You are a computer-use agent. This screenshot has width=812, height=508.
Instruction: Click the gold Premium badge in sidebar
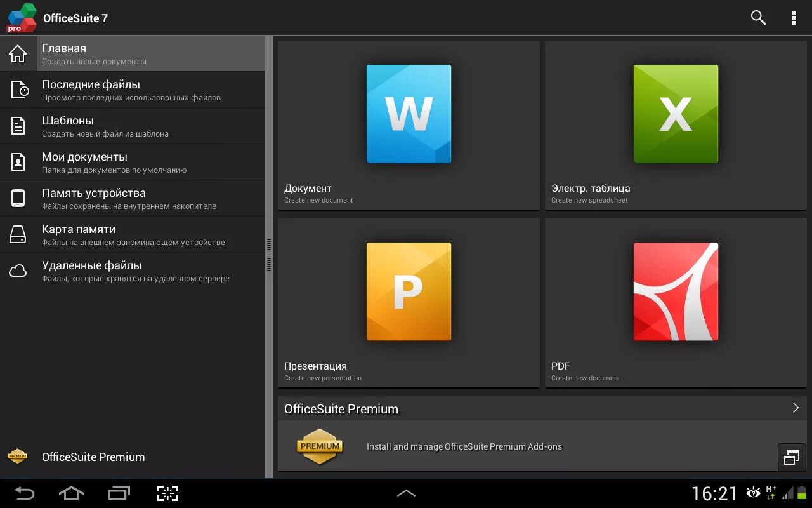[18, 457]
